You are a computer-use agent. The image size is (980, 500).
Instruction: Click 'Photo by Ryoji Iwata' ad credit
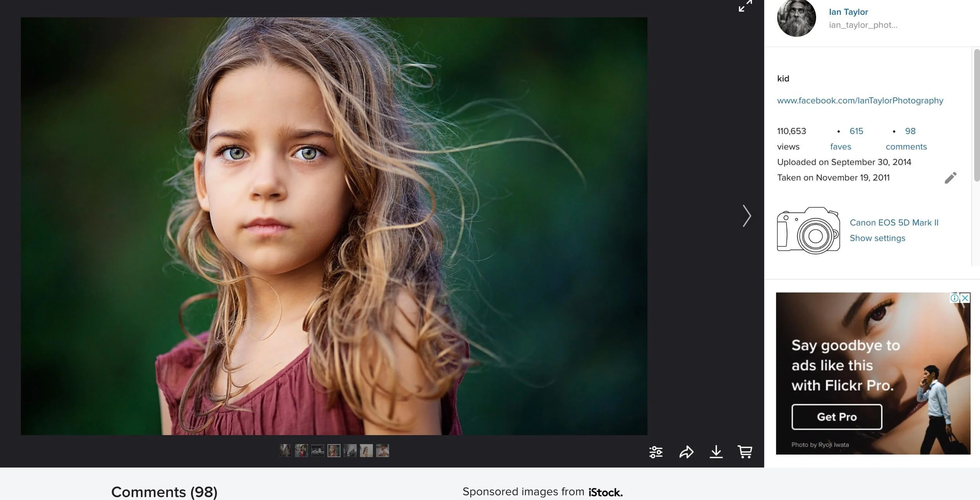820,445
